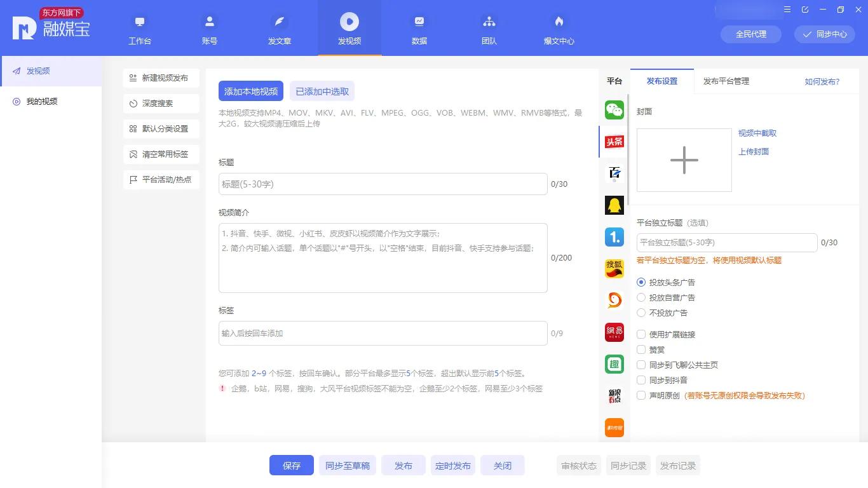868x488 pixels.
Task: Select the NetEase platform icon
Action: [x=614, y=332]
